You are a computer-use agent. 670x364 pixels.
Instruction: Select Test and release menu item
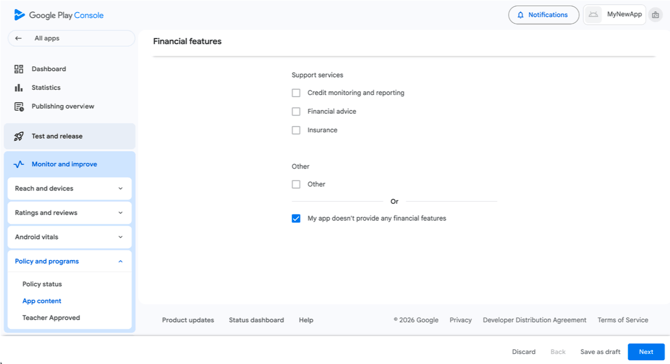click(x=70, y=136)
